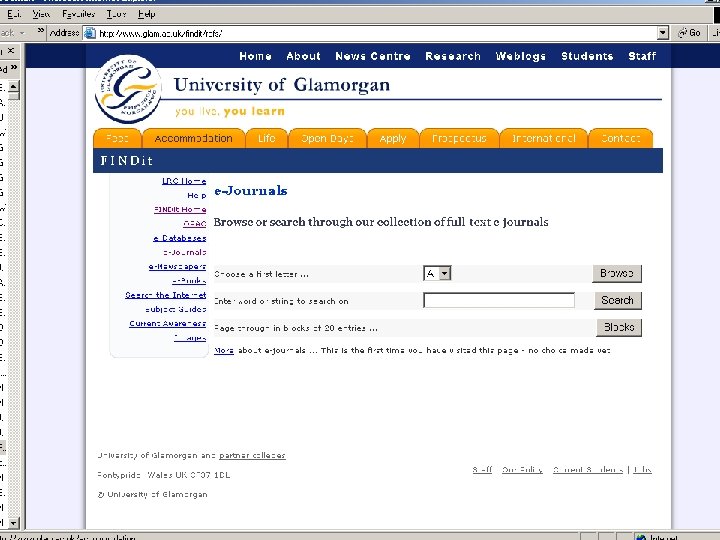Open the Edit menu
The width and height of the screenshot is (720, 540).
point(13,14)
